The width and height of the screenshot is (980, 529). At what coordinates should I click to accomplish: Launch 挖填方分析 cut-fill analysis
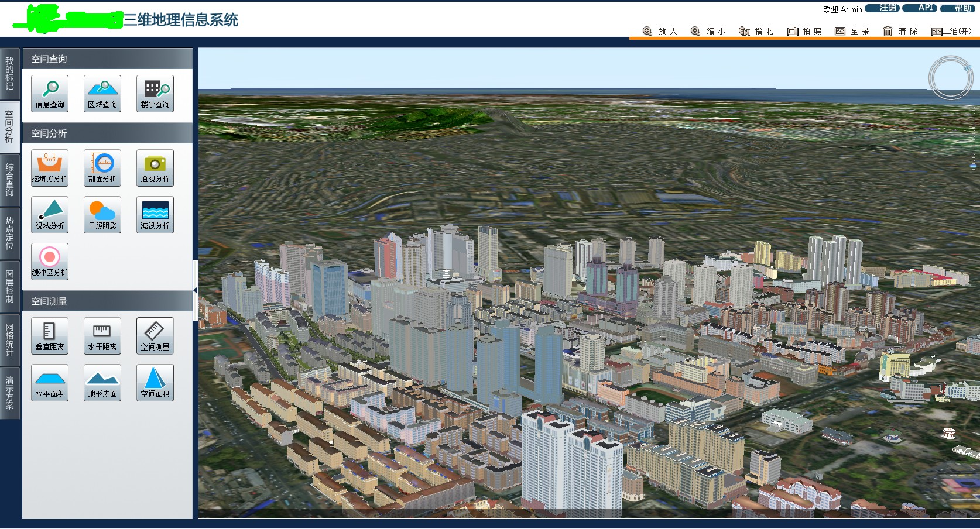(49, 167)
